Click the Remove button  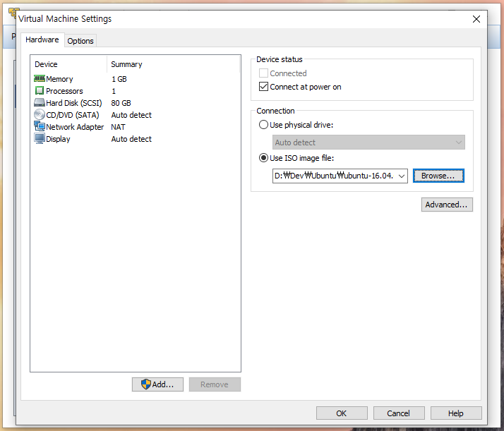point(215,384)
